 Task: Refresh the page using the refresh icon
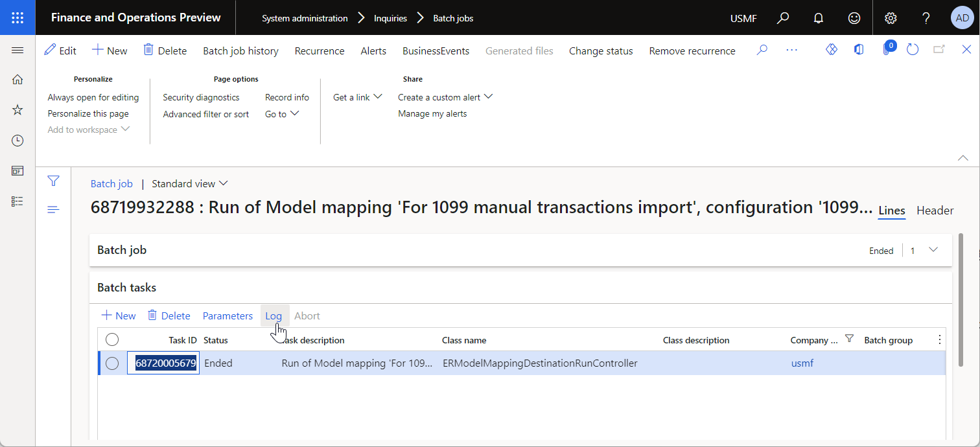tap(913, 49)
